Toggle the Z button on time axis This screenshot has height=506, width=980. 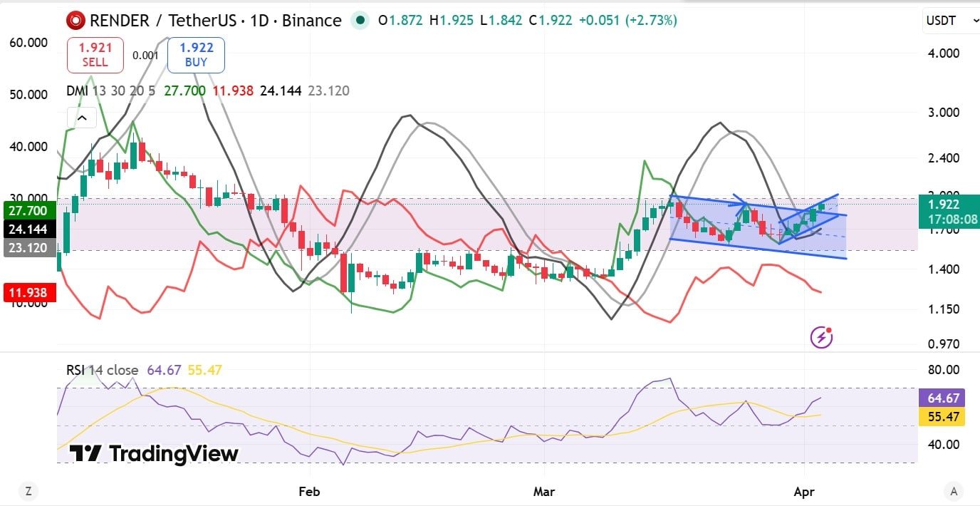tap(28, 491)
